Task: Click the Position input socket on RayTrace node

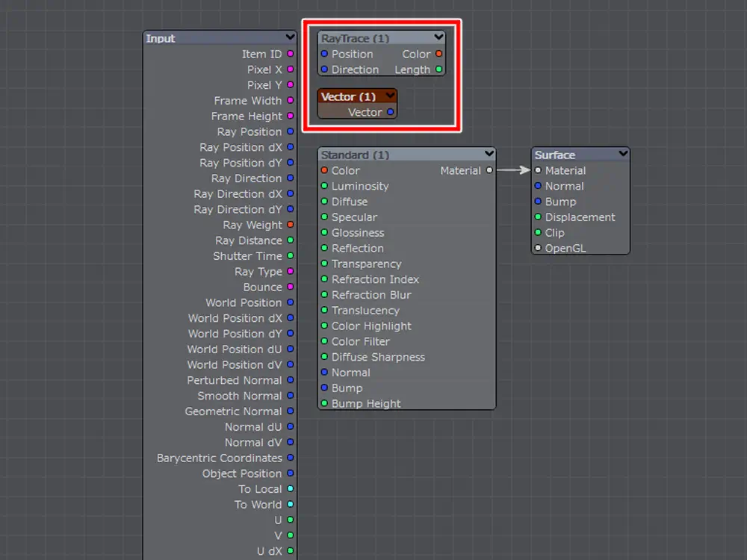Action: click(324, 54)
